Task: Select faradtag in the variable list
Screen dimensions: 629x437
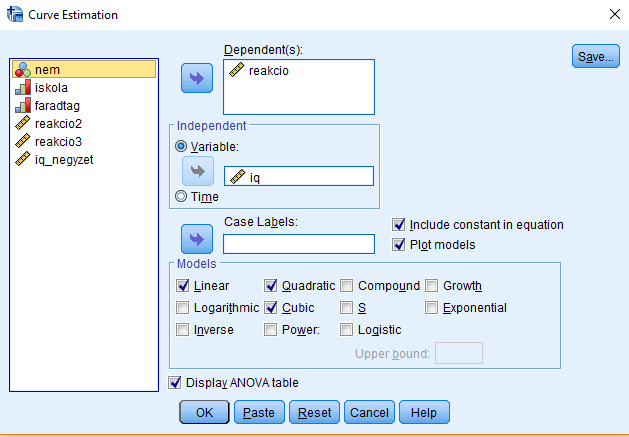Action: click(84, 106)
